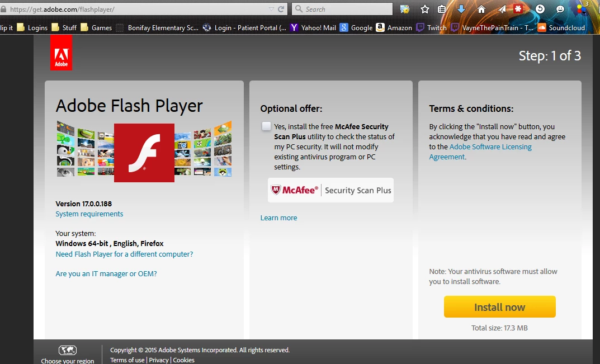Screen dimensions: 600x364
Task: Click the McAfee Security Scan Plus logo
Action: tap(330, 190)
